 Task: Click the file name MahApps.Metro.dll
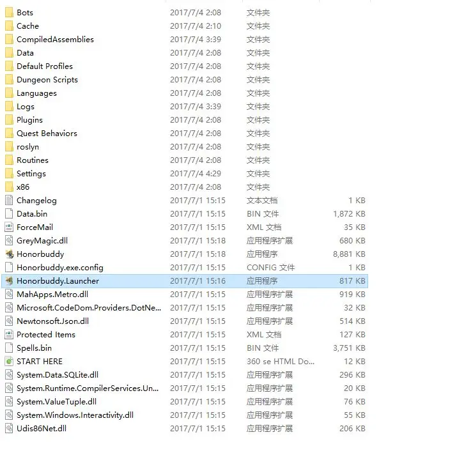click(x=52, y=294)
